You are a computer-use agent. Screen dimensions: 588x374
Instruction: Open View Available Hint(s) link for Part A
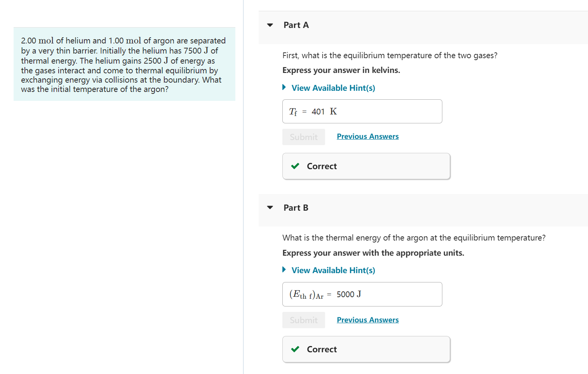coord(333,88)
